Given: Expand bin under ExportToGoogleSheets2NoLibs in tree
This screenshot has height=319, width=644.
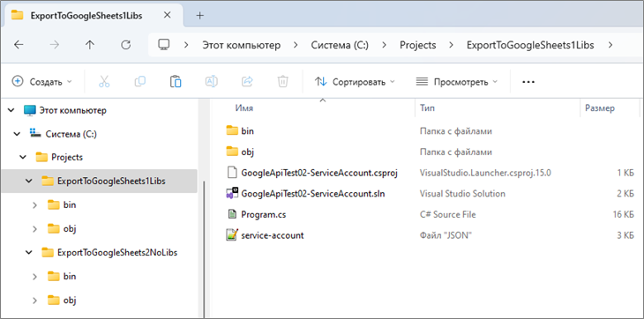Looking at the screenshot, I should coord(35,277).
